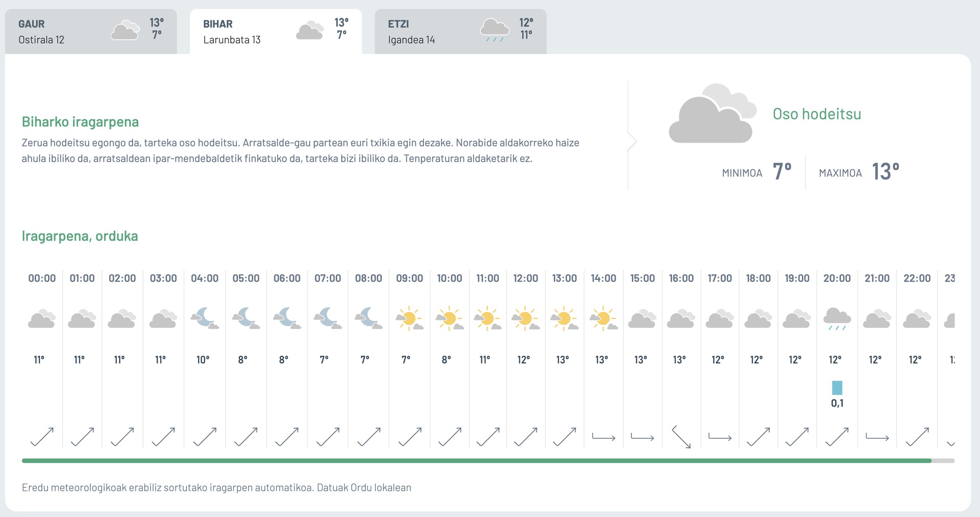
Task: Click the green horizontal scrollbar
Action: pos(477,461)
